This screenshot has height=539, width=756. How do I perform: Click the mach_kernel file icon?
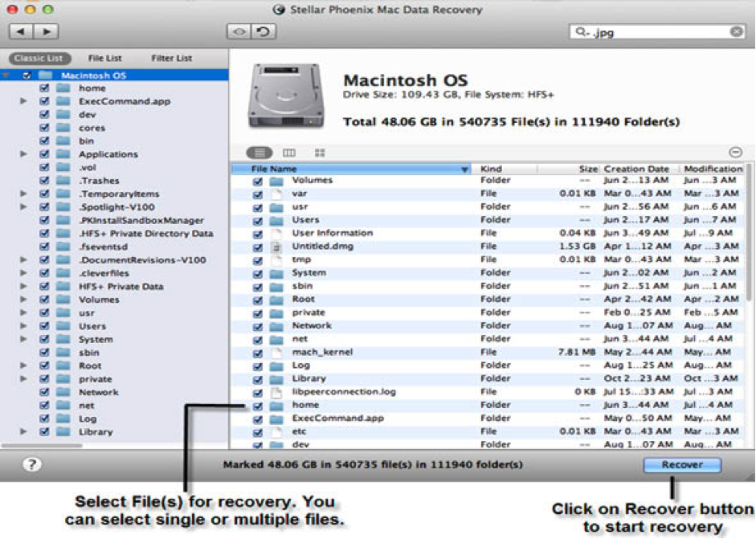[x=276, y=353]
